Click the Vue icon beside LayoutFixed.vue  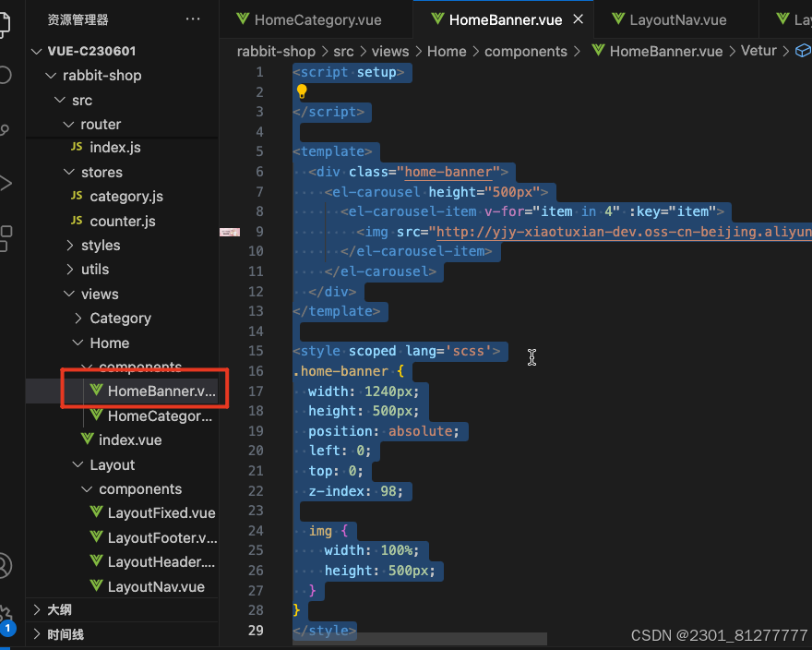[x=96, y=512]
